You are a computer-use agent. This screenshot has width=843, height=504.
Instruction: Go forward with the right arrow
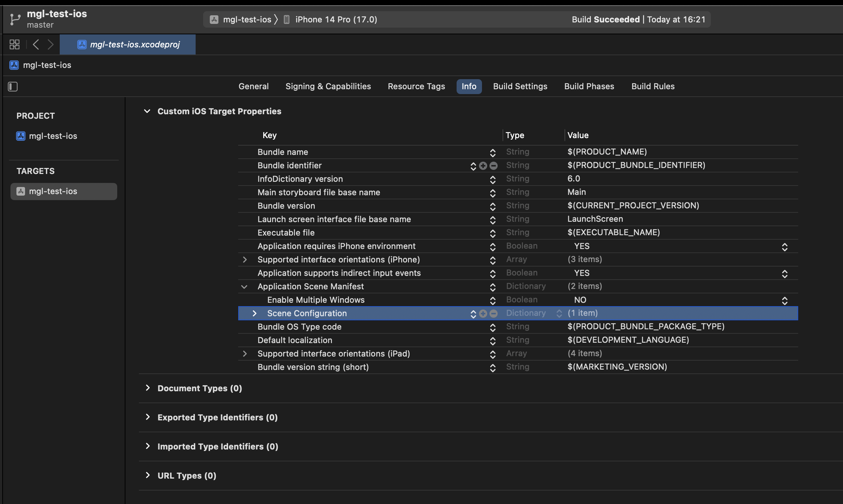click(x=50, y=45)
